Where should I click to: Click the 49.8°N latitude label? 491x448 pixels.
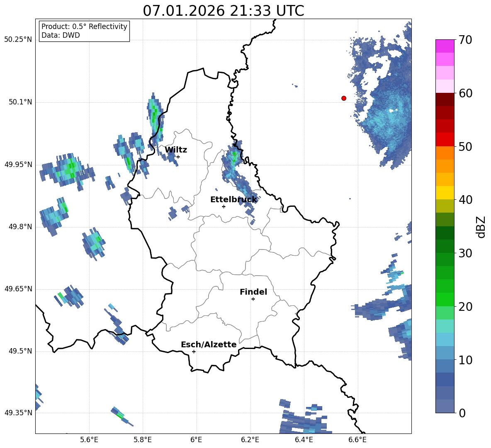pos(20,227)
